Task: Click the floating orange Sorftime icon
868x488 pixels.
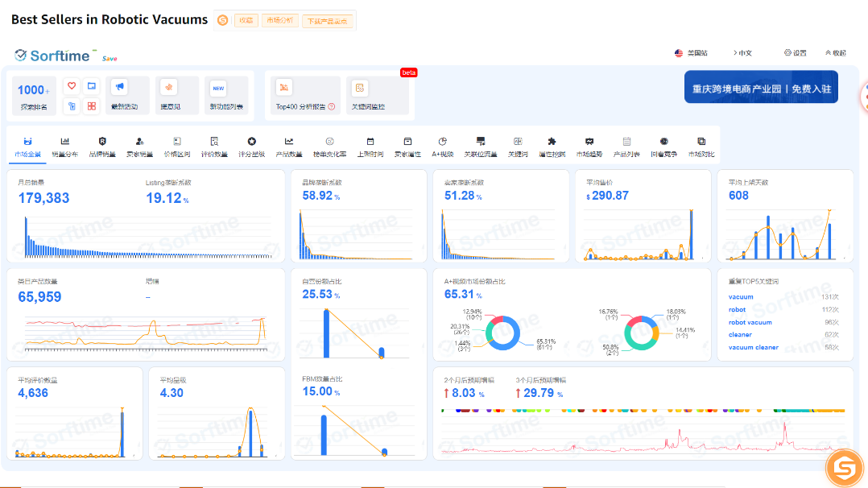Action: click(x=845, y=467)
